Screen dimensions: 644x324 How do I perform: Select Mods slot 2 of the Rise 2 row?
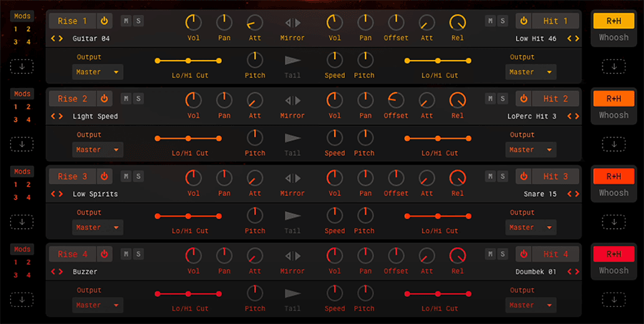pos(29,107)
